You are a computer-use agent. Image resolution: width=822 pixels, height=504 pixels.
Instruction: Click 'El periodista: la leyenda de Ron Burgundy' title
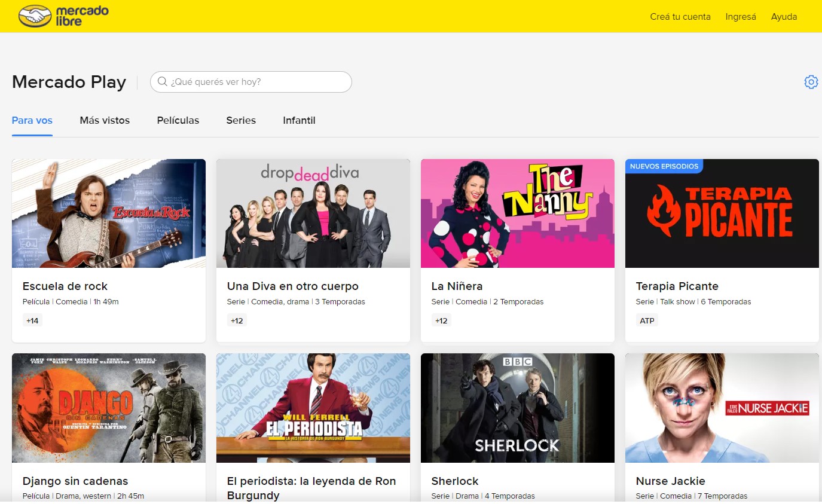coord(311,488)
